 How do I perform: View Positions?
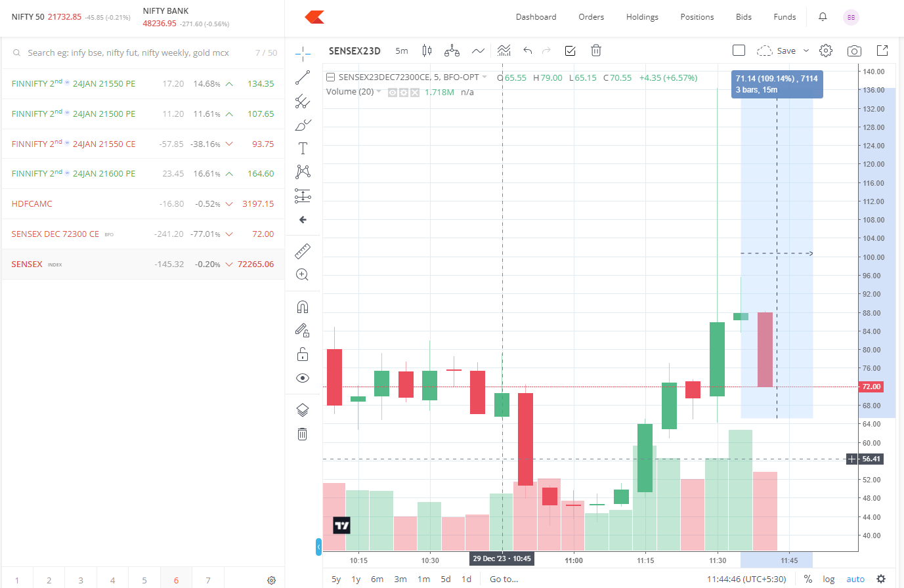[697, 17]
